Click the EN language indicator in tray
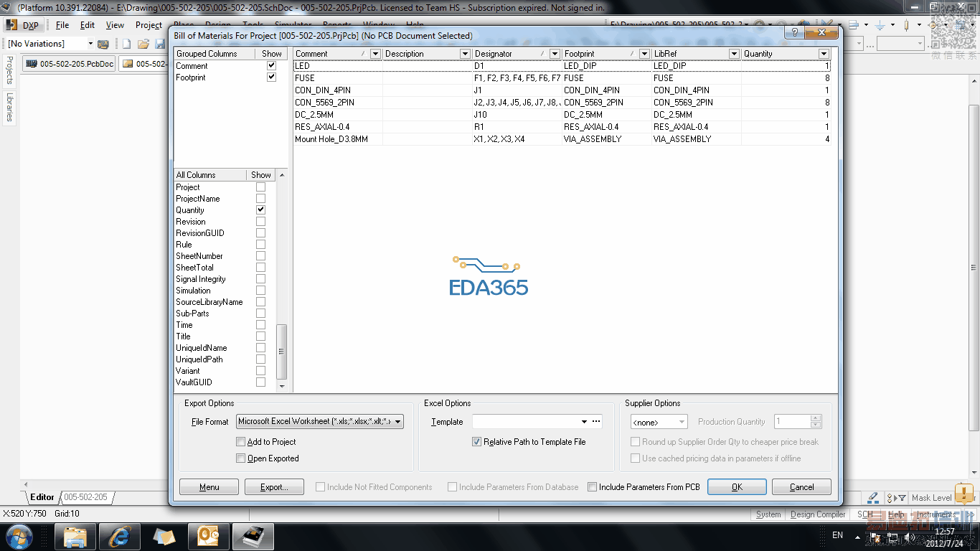This screenshot has height=551, width=980. point(837,535)
